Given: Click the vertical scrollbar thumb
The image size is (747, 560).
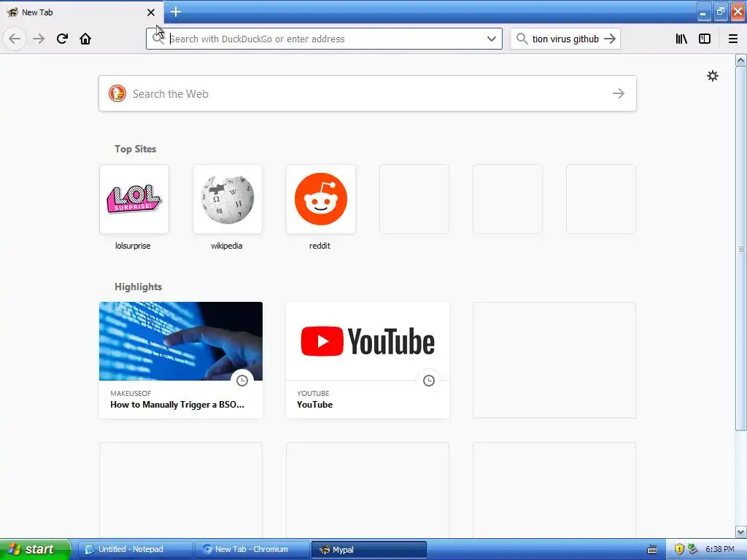Looking at the screenshot, I should (x=740, y=249).
